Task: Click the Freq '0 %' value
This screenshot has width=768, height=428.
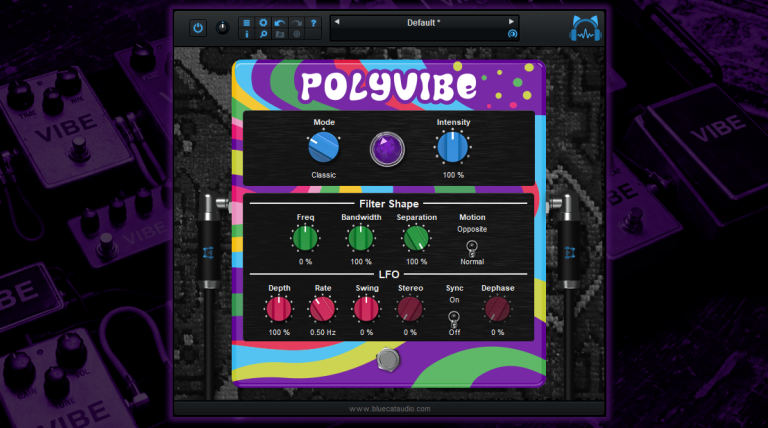Action: (x=305, y=262)
